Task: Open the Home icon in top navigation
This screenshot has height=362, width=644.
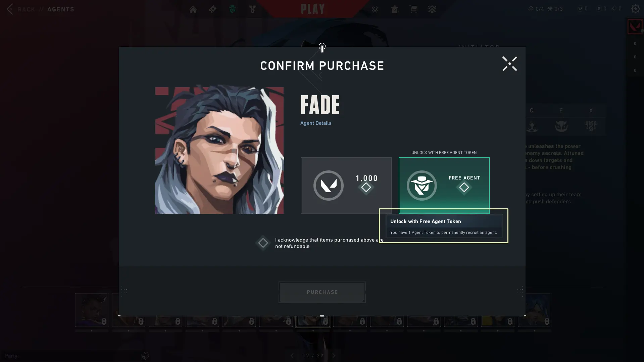Action: pos(193,9)
